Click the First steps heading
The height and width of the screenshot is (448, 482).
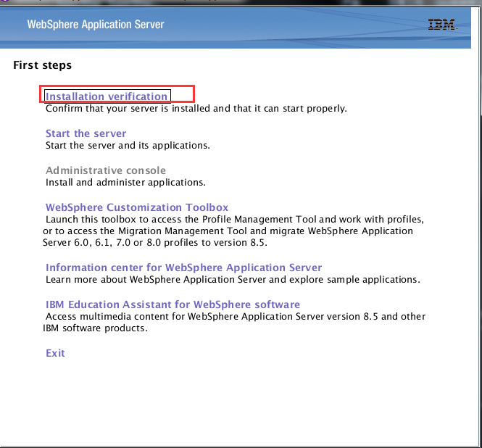[x=43, y=65]
